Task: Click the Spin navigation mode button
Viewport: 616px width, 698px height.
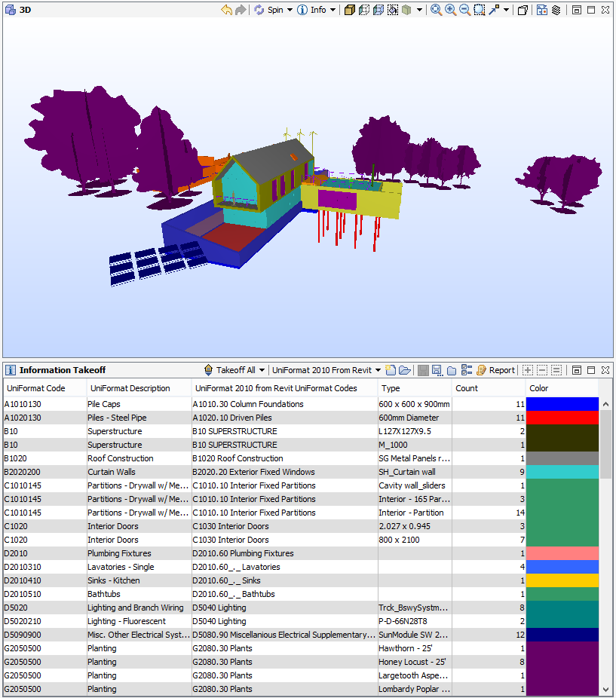Action: [x=274, y=10]
